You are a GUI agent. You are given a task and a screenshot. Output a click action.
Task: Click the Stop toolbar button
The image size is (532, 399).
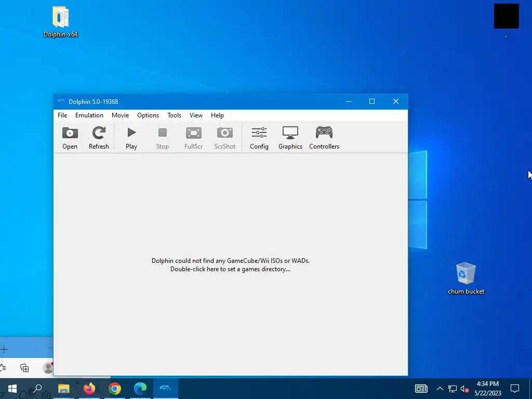163,138
